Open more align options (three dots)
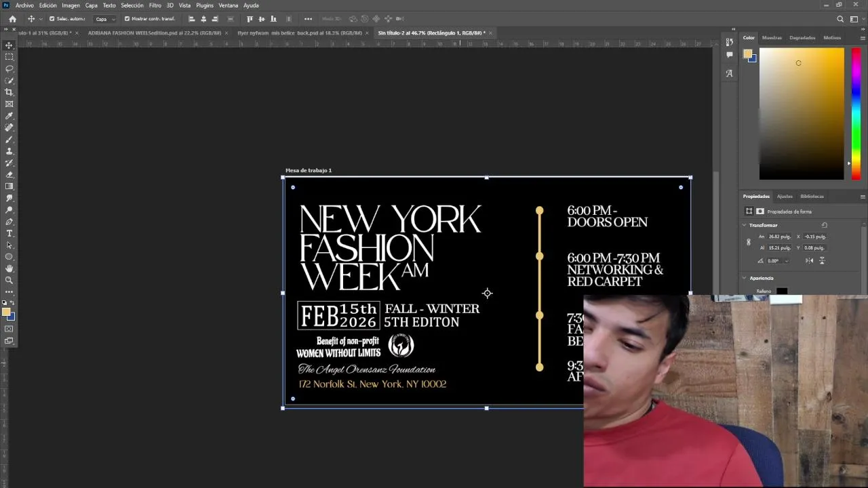 pos(308,19)
